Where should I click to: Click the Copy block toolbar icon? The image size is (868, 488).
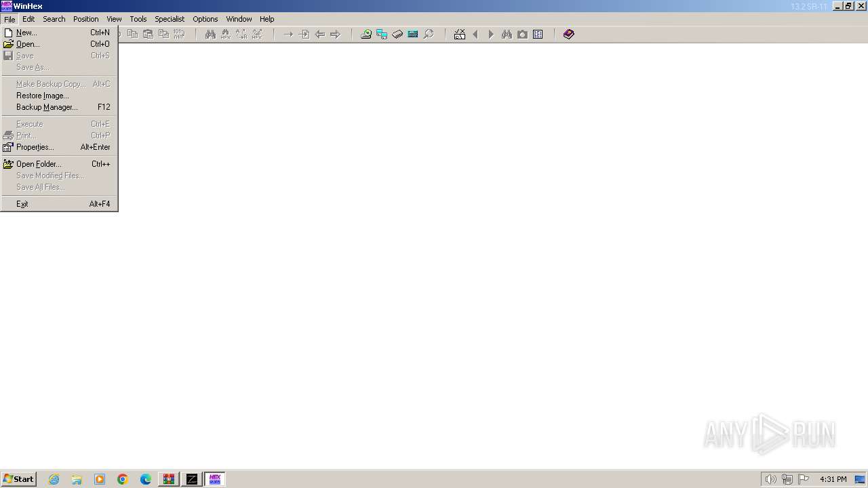132,34
